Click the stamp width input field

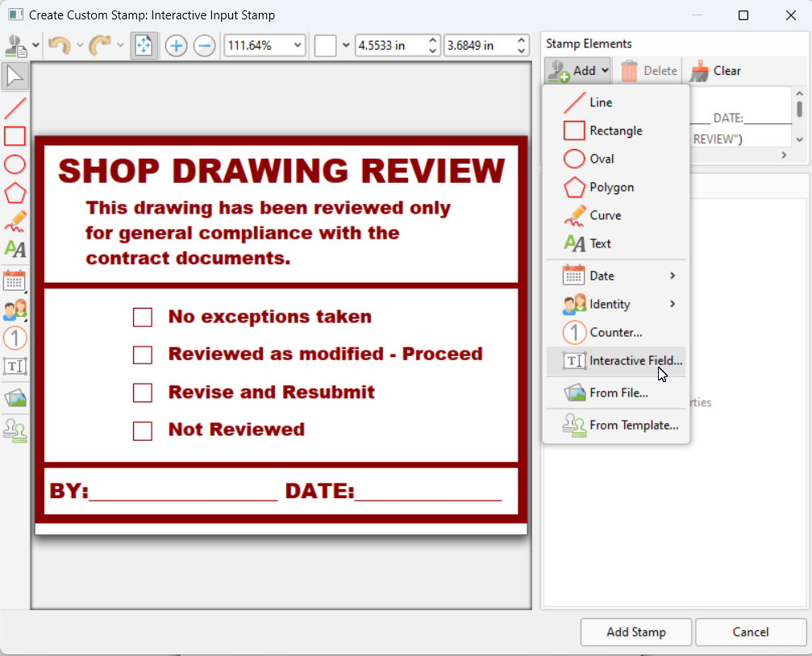(x=389, y=46)
